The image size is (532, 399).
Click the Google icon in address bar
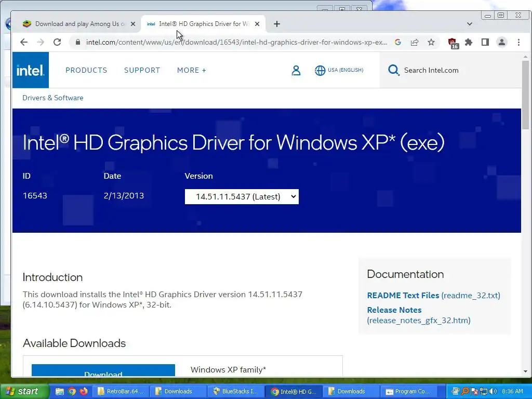tap(398, 42)
